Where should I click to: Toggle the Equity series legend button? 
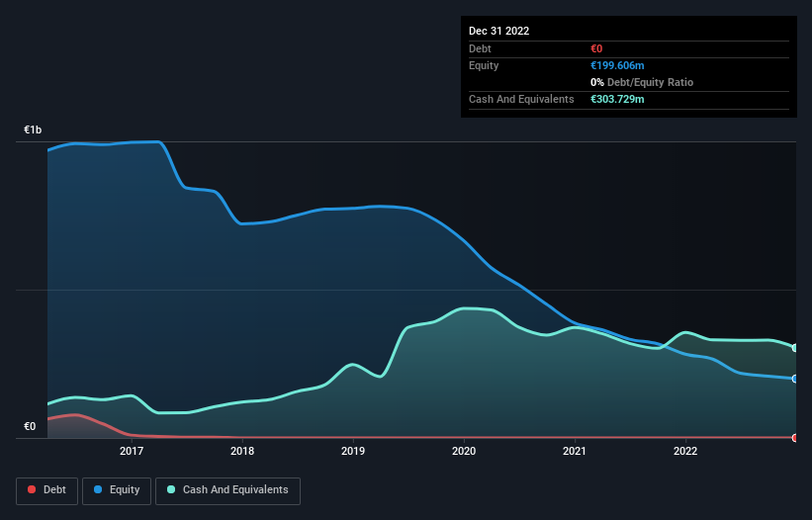pyautogui.click(x=117, y=490)
